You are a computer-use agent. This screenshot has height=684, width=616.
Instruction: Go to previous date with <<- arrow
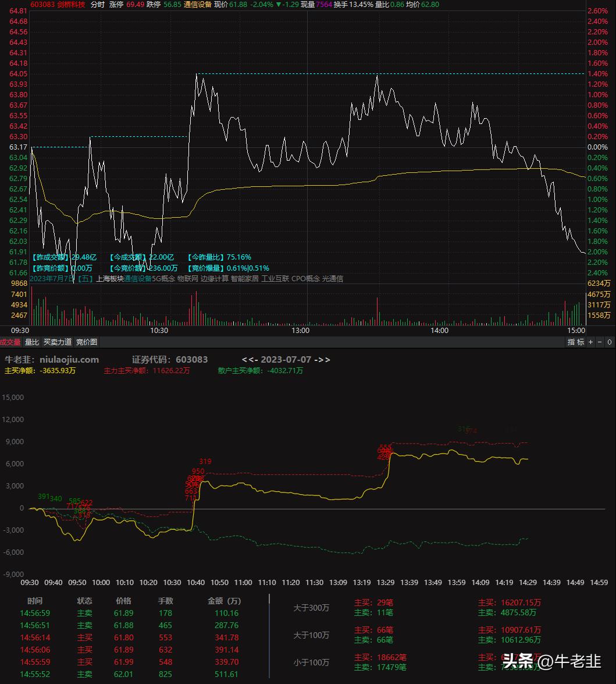point(250,359)
